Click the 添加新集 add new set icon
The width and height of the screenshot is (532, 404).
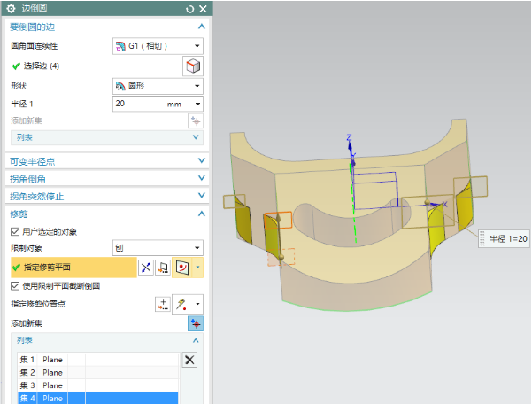(195, 322)
